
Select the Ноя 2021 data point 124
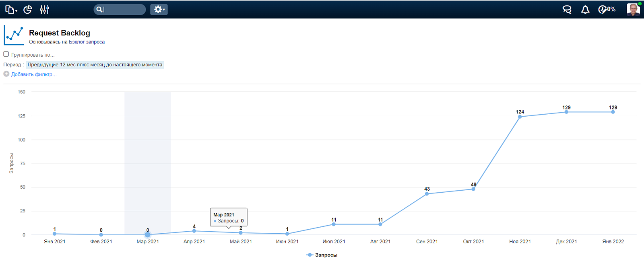click(520, 117)
